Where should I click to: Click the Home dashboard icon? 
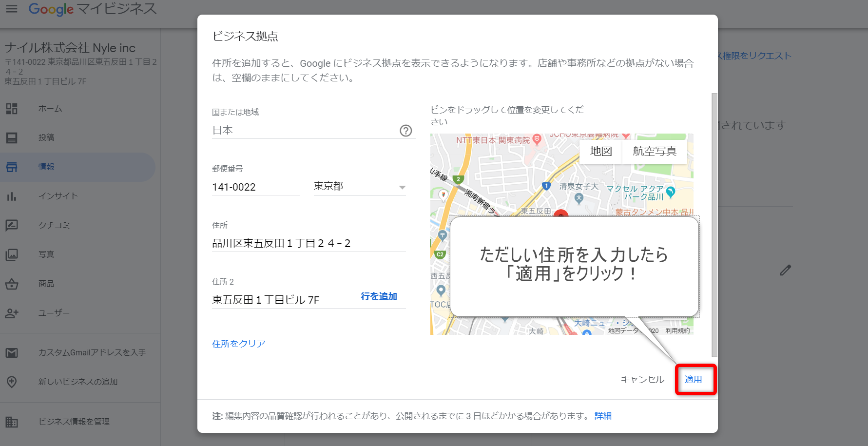(12, 109)
